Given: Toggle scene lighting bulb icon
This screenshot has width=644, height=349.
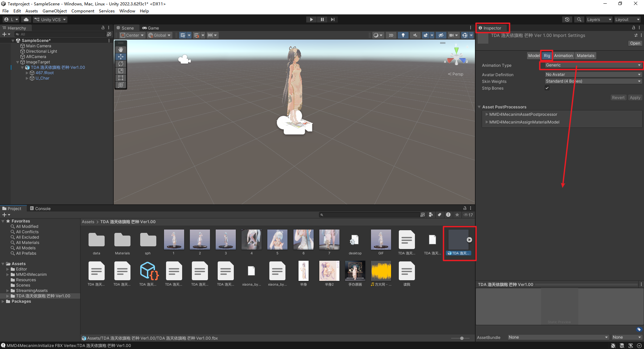Looking at the screenshot, I should tap(403, 35).
